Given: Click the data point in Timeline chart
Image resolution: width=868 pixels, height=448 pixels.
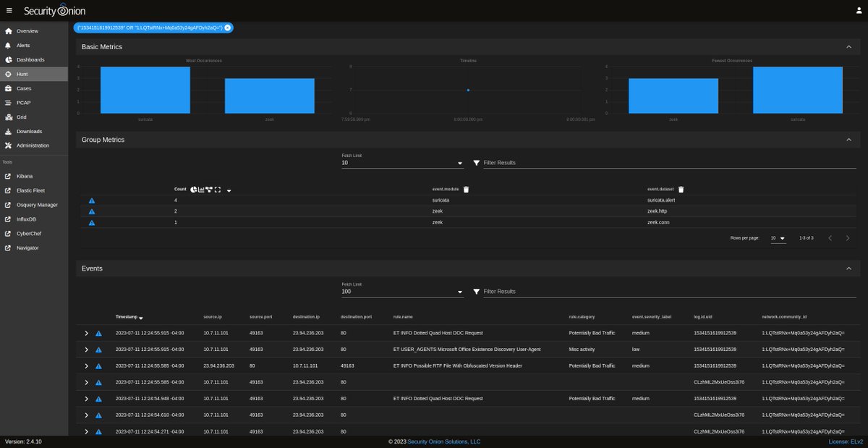Looking at the screenshot, I should click(468, 90).
